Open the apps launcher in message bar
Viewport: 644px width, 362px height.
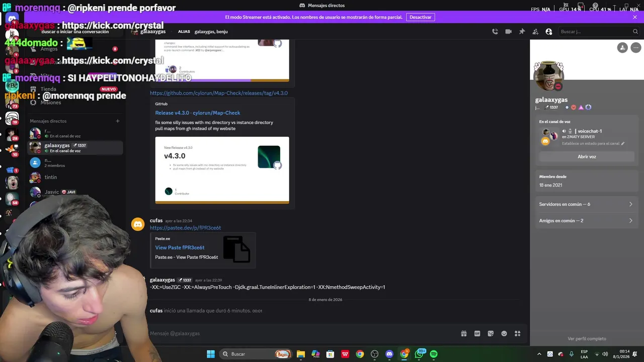(x=518, y=333)
